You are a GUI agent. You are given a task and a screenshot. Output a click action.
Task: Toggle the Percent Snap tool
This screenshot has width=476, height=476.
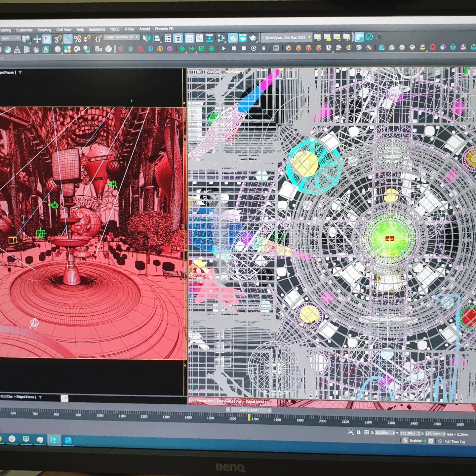pyautogui.click(x=77, y=39)
